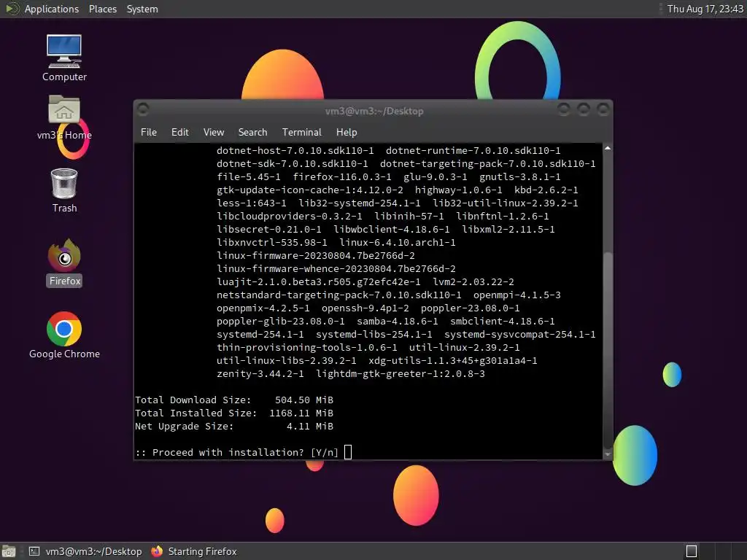Image resolution: width=747 pixels, height=560 pixels.
Task: Click the show desktop icon in bottom panel
Action: coord(9,551)
